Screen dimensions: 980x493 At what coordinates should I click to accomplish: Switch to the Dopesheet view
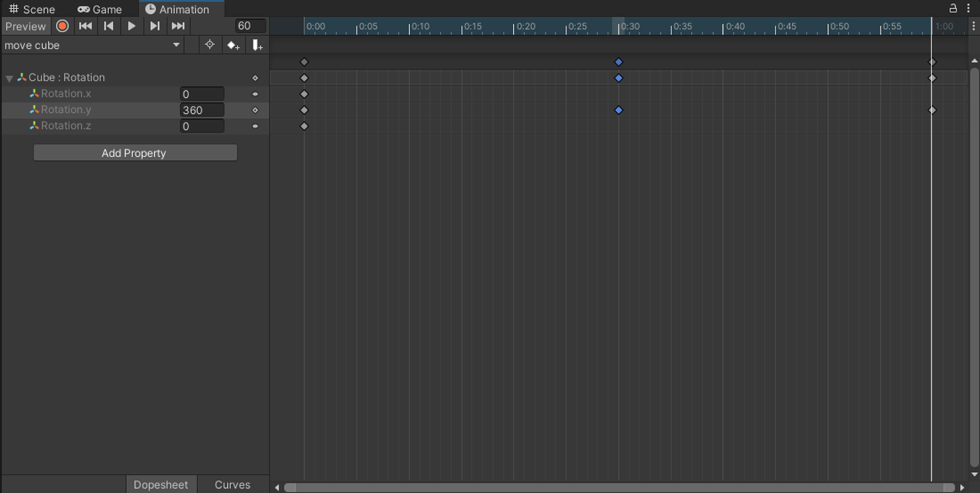pyautogui.click(x=160, y=484)
